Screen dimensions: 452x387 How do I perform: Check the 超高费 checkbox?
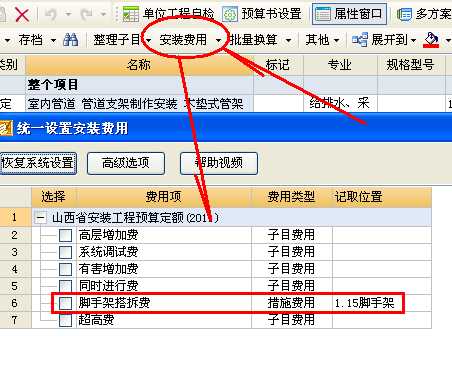[x=65, y=320]
